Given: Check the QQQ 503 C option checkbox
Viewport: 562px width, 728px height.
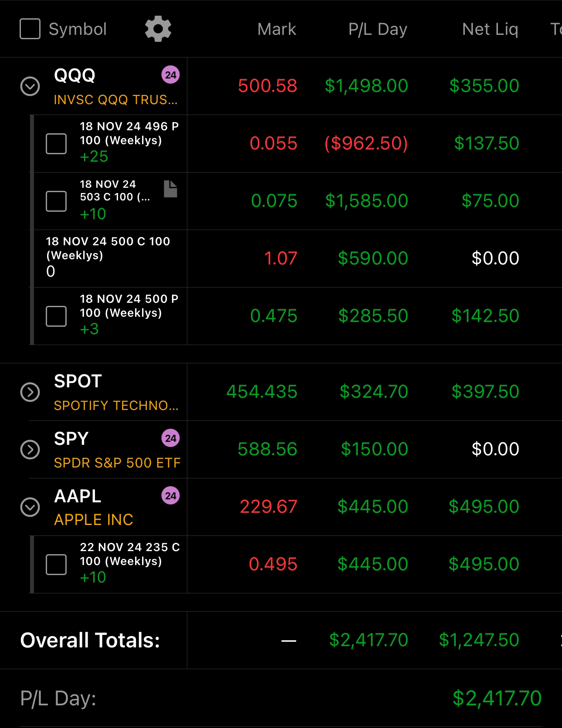Looking at the screenshot, I should [x=56, y=201].
